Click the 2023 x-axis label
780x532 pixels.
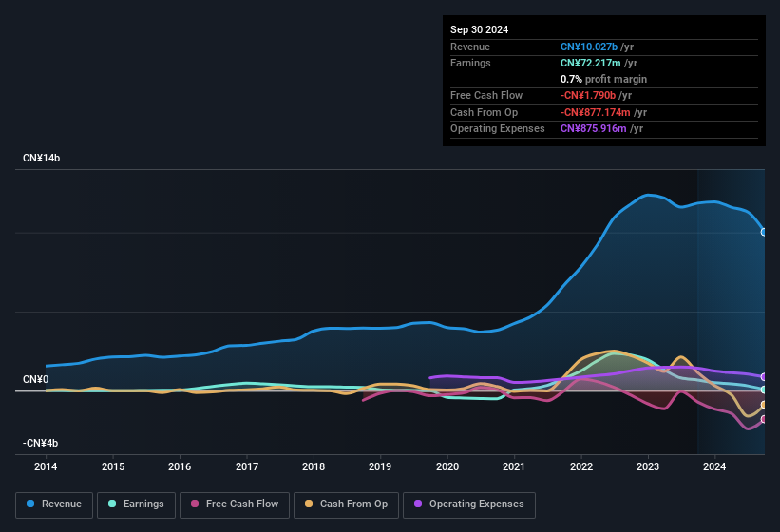(x=648, y=466)
